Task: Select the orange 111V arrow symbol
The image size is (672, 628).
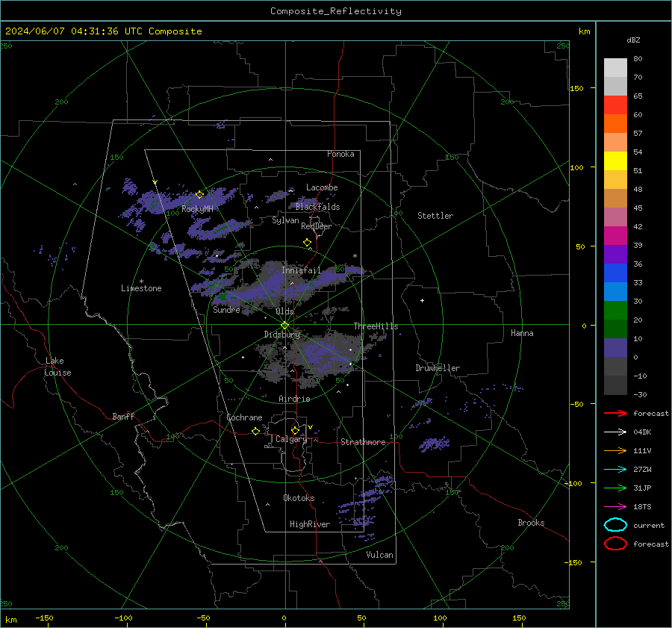Action: [x=615, y=450]
